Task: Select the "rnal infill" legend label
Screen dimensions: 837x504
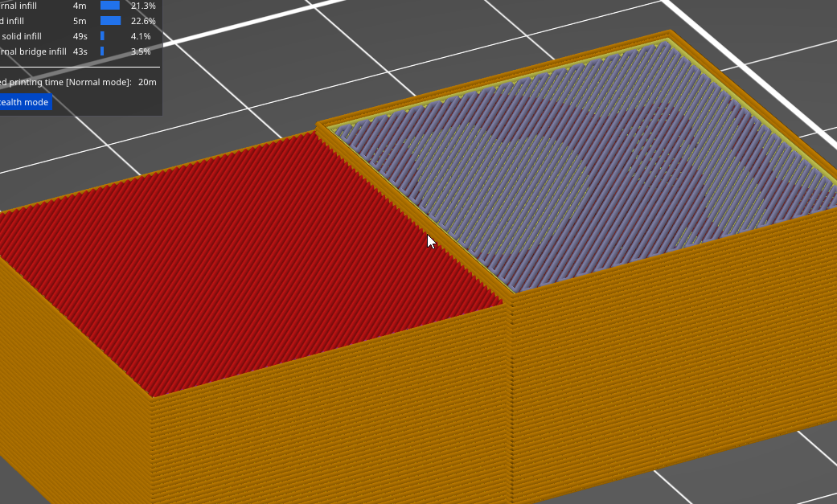Action: tap(18, 6)
